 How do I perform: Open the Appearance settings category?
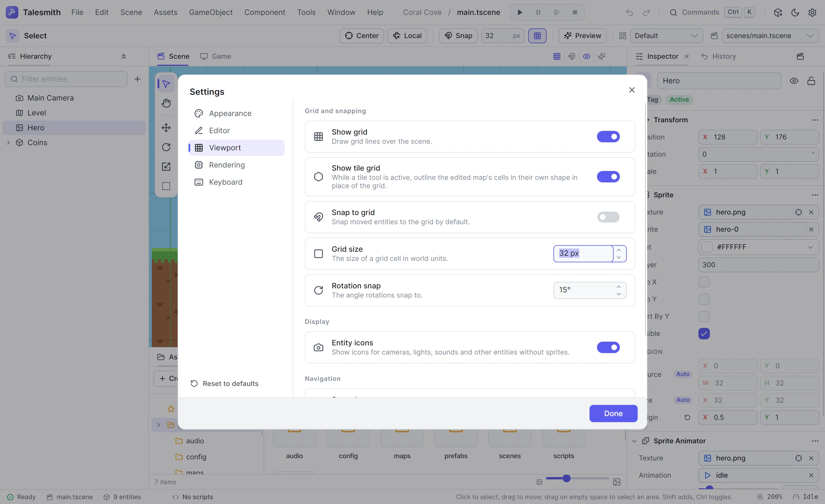[236, 113]
